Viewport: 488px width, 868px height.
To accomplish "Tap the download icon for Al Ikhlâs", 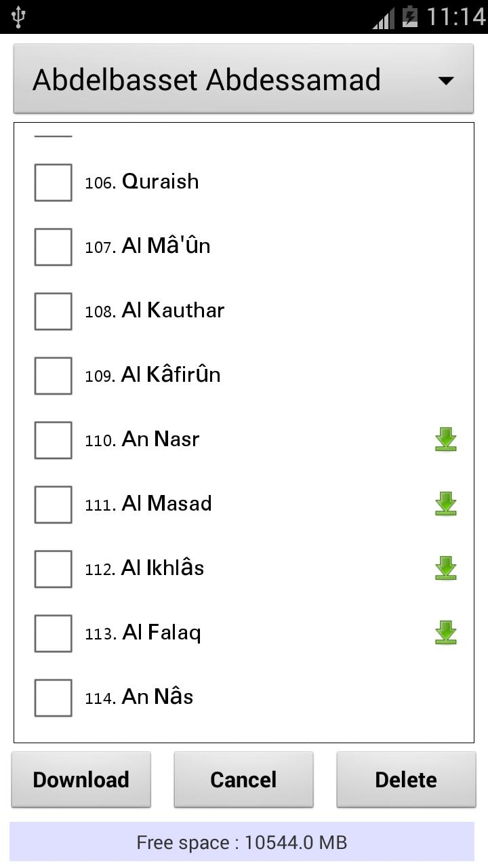I will (x=445, y=568).
